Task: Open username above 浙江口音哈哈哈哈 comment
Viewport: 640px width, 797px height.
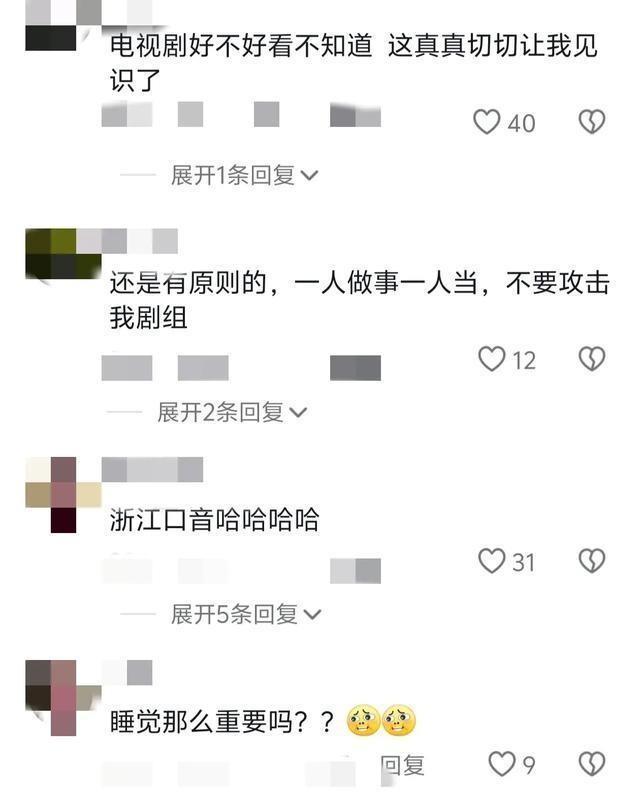Action: [x=153, y=469]
